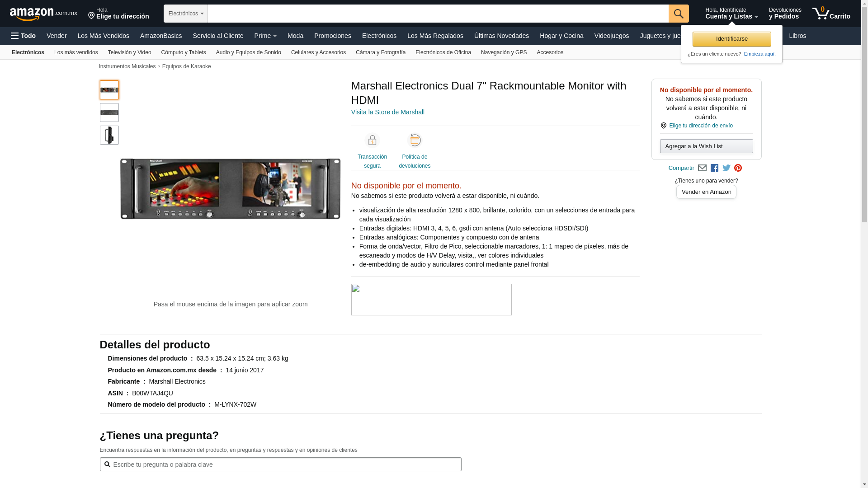This screenshot has height=488, width=868.
Task: Open Videojuegos in the navigation bar
Action: tap(611, 36)
